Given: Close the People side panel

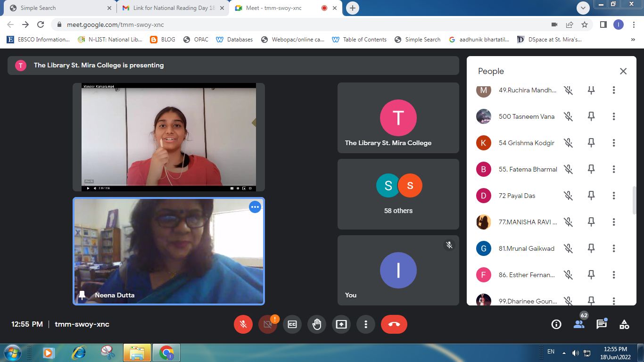Looking at the screenshot, I should tap(623, 71).
